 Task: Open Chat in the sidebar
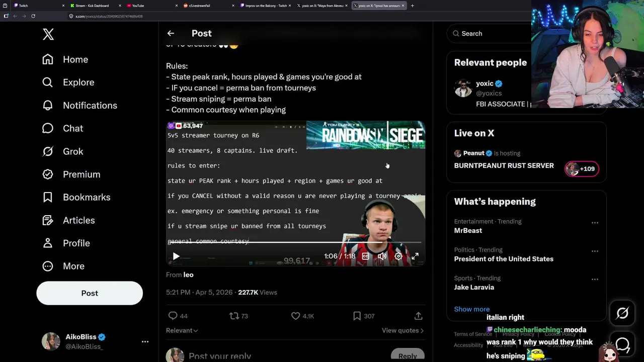tap(63, 128)
